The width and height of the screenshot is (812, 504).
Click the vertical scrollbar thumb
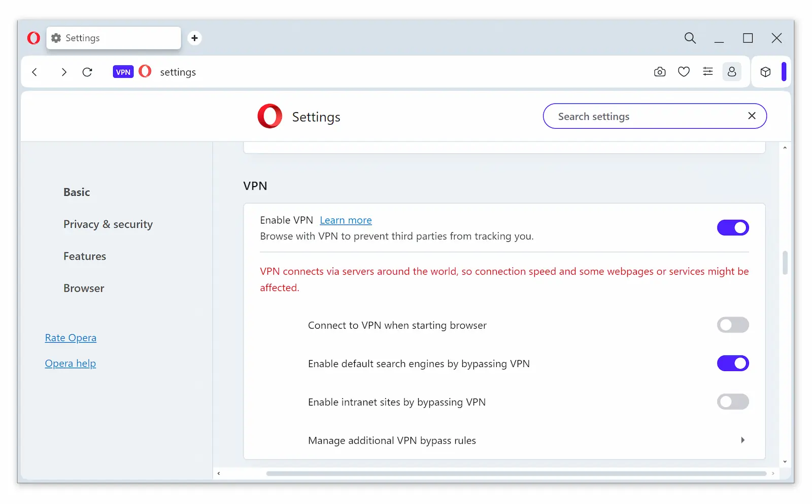pos(785,262)
